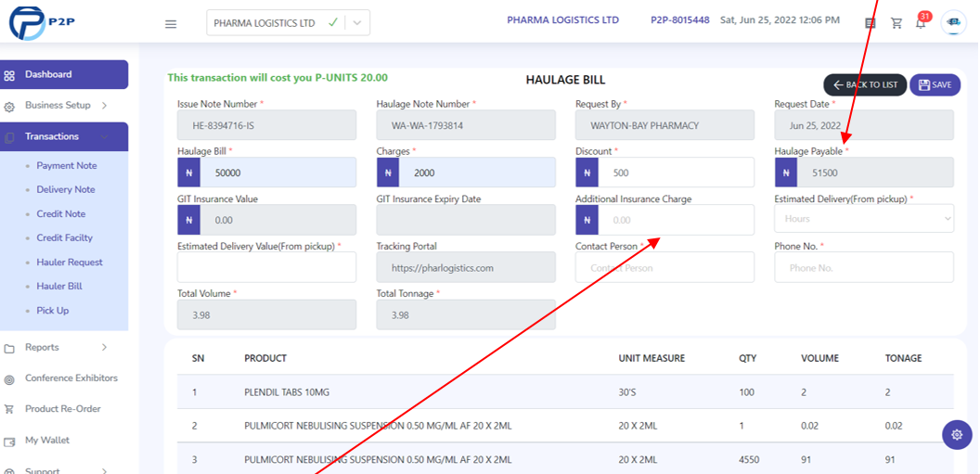
Task: Open the list view icon in header
Action: (x=870, y=23)
